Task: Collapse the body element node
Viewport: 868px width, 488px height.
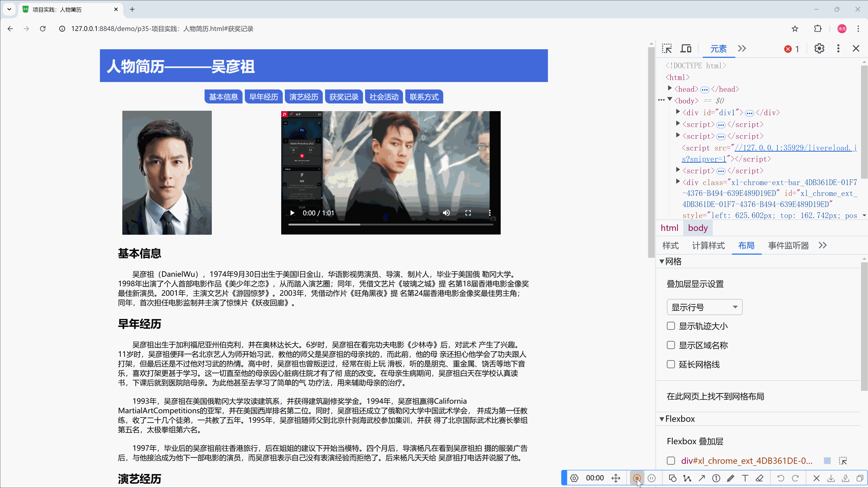Action: point(670,99)
